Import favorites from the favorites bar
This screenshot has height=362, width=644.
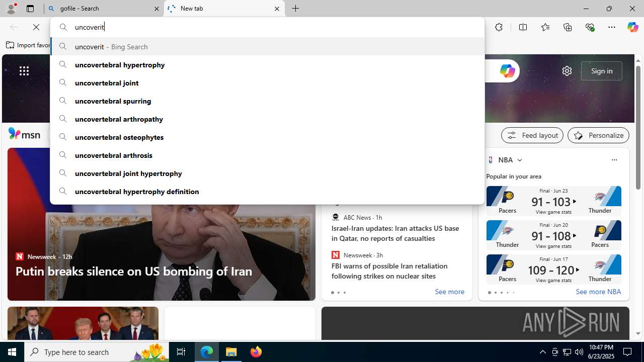[28, 45]
